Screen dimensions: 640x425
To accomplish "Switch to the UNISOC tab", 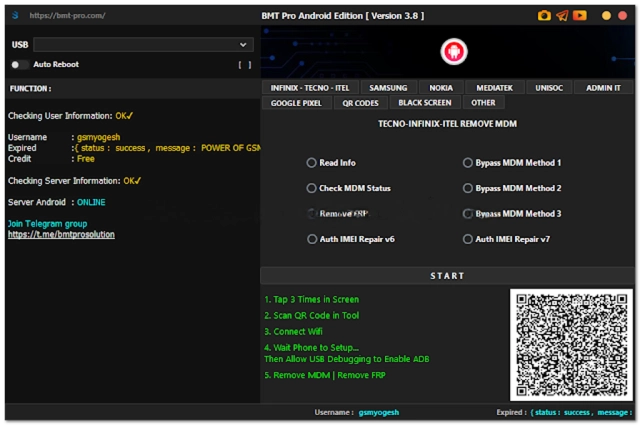I will pos(549,88).
